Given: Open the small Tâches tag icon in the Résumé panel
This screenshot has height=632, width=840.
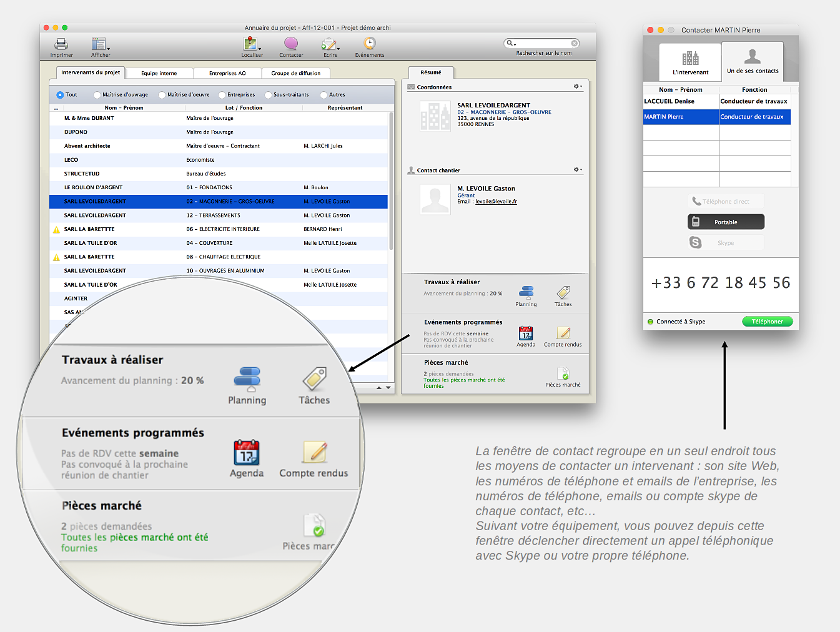Looking at the screenshot, I should coord(563,292).
